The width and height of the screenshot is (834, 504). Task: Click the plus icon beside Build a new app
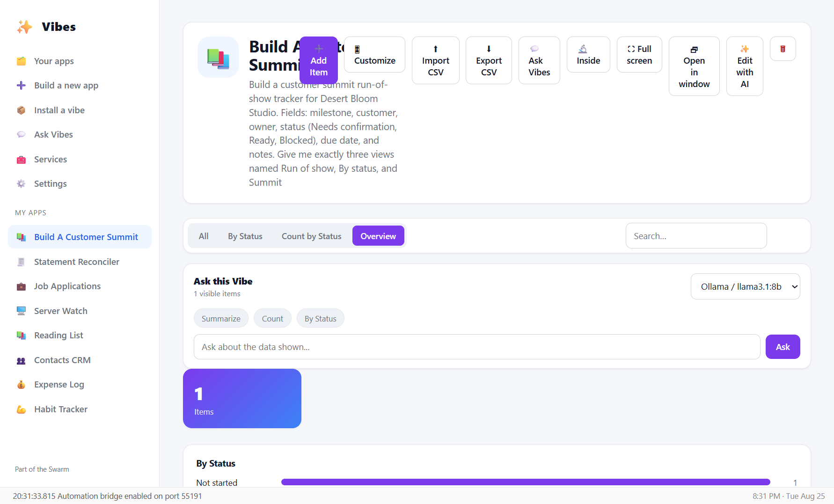tap(21, 86)
